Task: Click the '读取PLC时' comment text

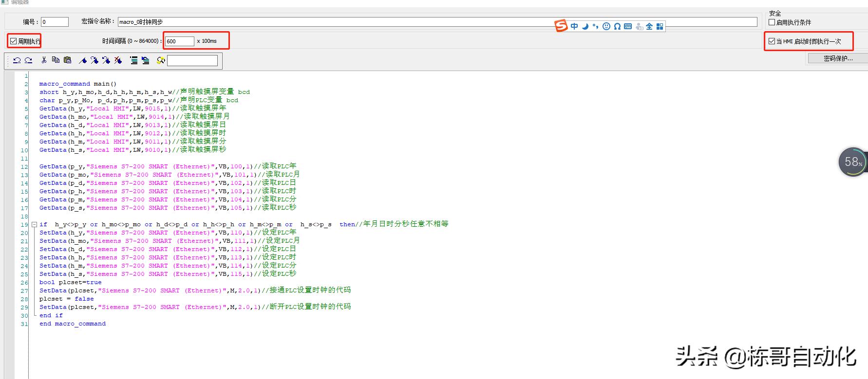Action: point(279,191)
